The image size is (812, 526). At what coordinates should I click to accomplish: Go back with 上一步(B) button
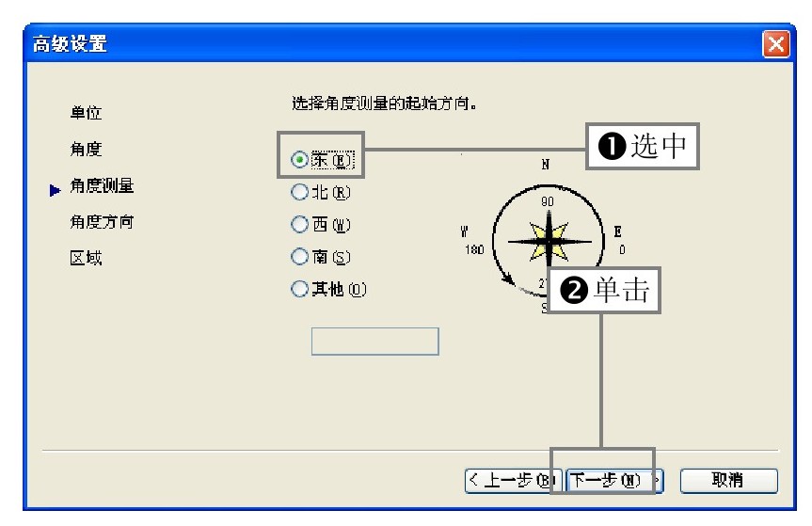[x=513, y=481]
